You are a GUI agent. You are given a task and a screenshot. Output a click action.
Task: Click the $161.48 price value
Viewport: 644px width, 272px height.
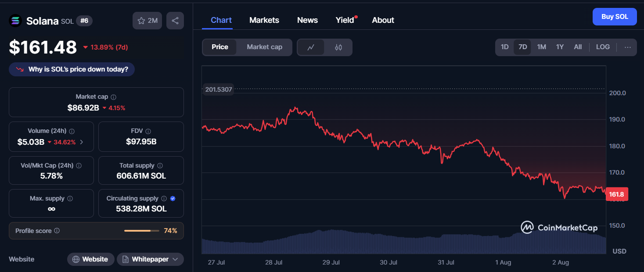click(x=43, y=47)
